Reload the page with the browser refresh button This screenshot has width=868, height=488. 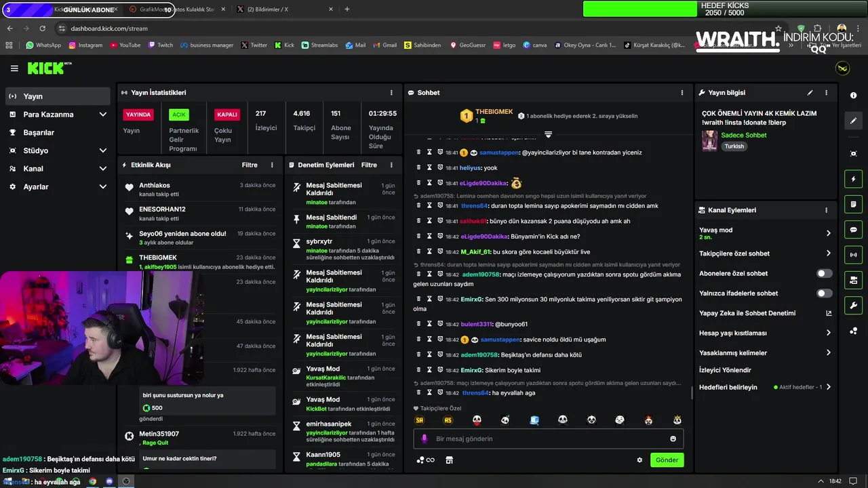coord(42,28)
